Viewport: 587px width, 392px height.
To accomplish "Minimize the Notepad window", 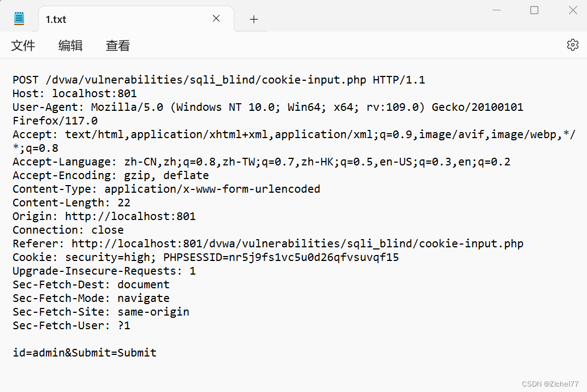I will click(496, 10).
